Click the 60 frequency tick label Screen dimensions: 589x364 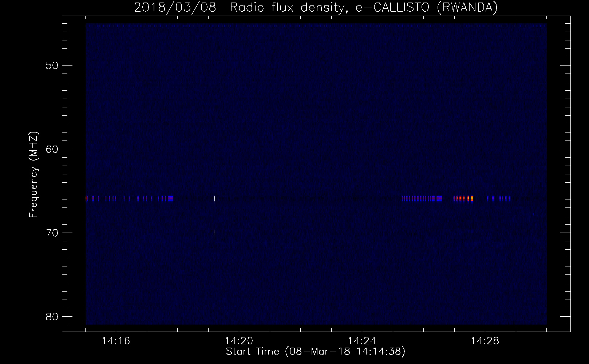[x=52, y=149]
